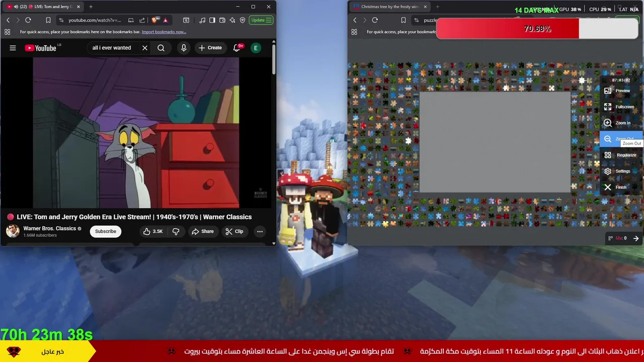The width and height of the screenshot is (644, 362).
Task: Share the Tom and Jerry live stream
Action: 203,231
